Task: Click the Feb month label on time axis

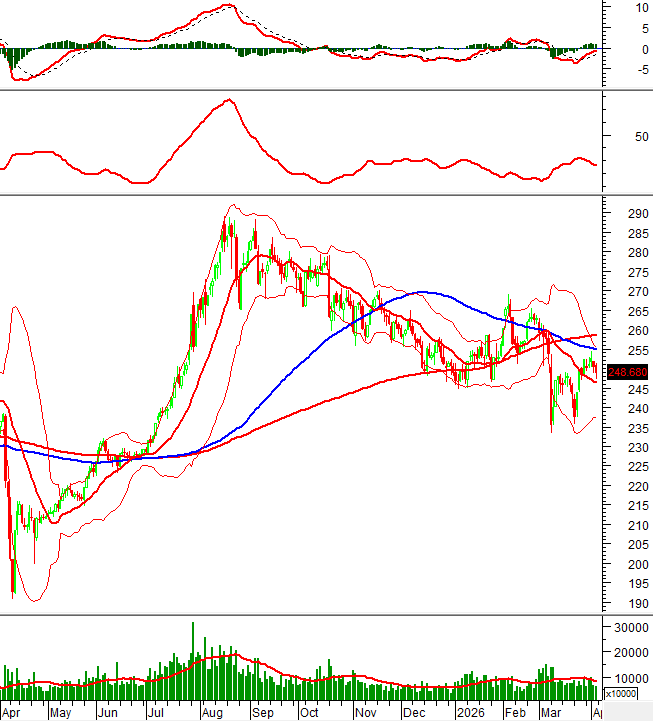Action: (x=514, y=713)
